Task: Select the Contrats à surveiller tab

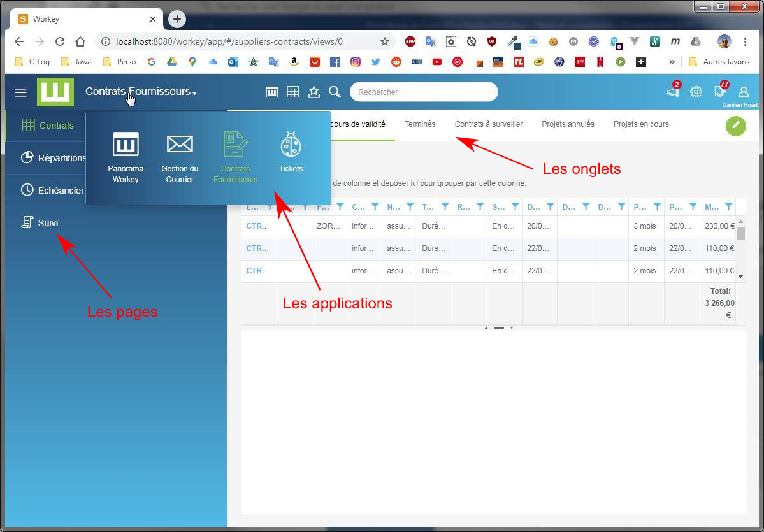Action: pyautogui.click(x=489, y=124)
